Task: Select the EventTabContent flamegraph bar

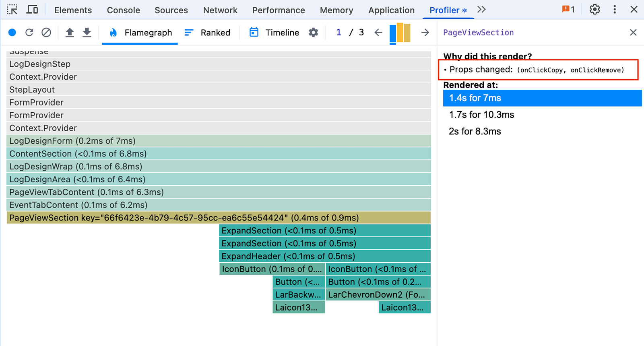Action: pos(219,205)
